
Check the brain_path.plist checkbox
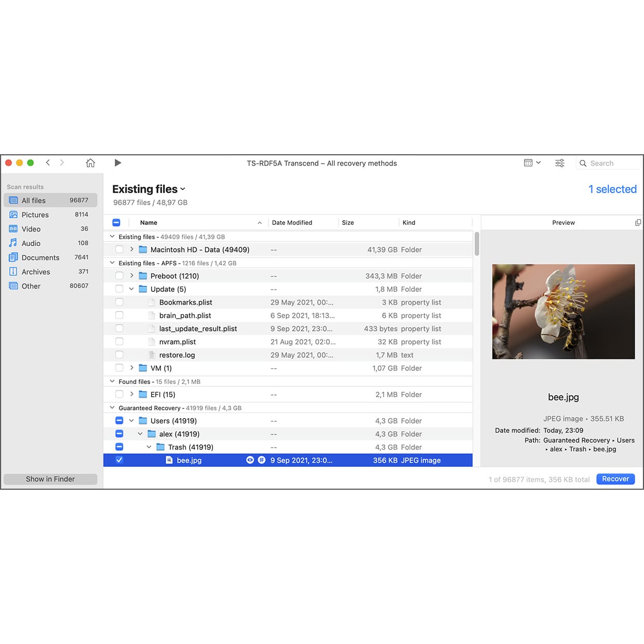pos(119,315)
